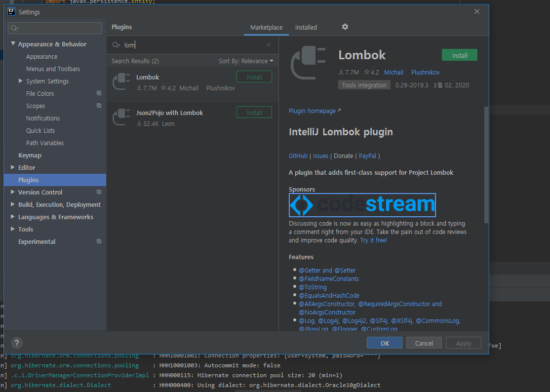Open the @EqualsAndHashCode feature link
This screenshot has width=550, height=392.
coord(329,296)
